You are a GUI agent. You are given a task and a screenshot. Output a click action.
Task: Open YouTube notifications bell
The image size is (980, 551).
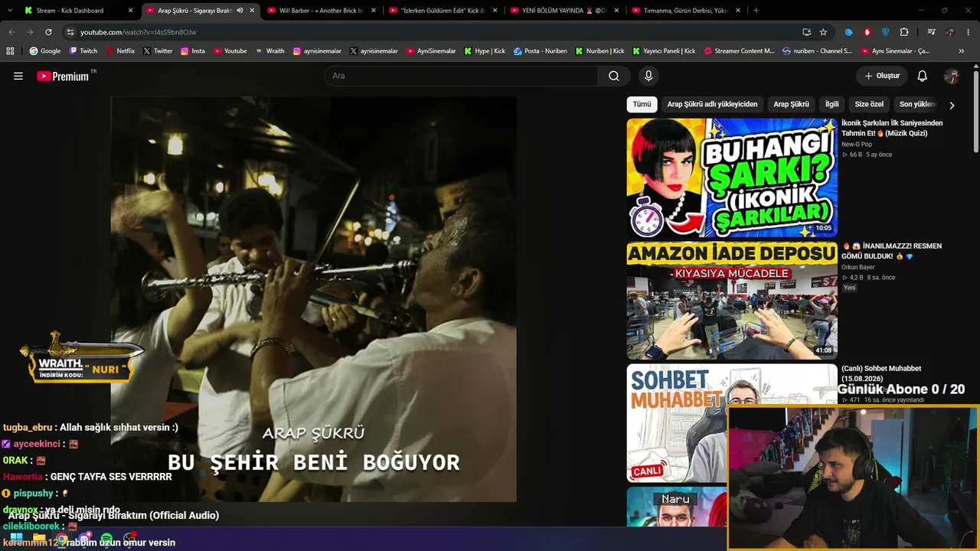(923, 76)
